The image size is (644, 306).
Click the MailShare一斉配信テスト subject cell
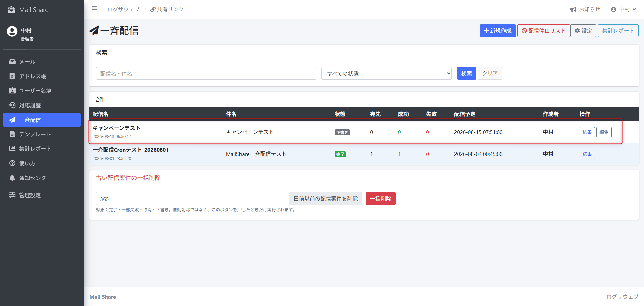pos(256,154)
